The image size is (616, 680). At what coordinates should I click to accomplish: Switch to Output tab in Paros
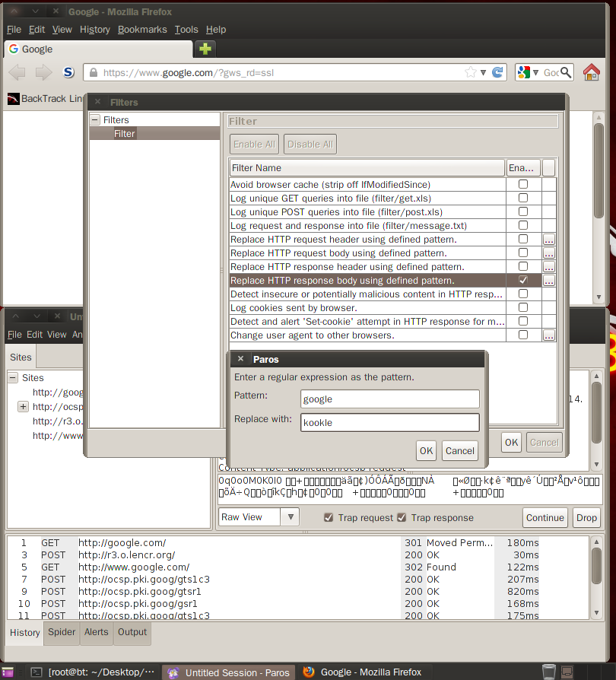(x=132, y=632)
